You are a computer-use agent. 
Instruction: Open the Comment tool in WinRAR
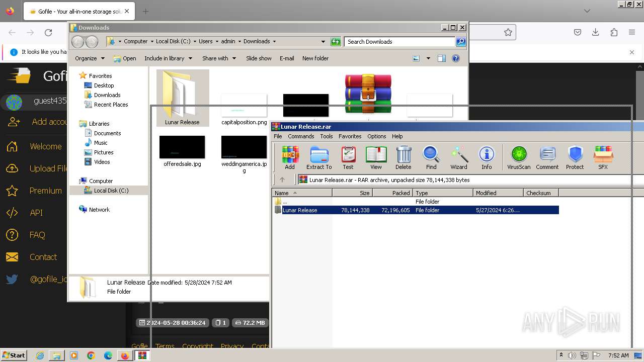547,157
